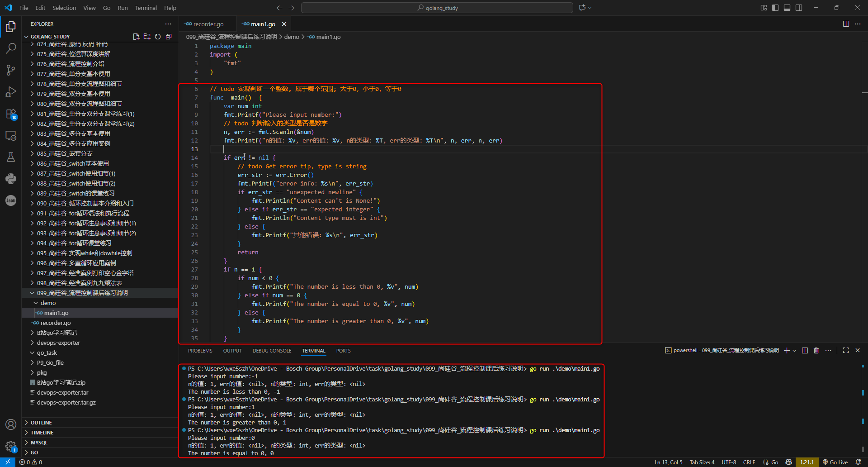Go forward using the title bar arrow

[292, 8]
